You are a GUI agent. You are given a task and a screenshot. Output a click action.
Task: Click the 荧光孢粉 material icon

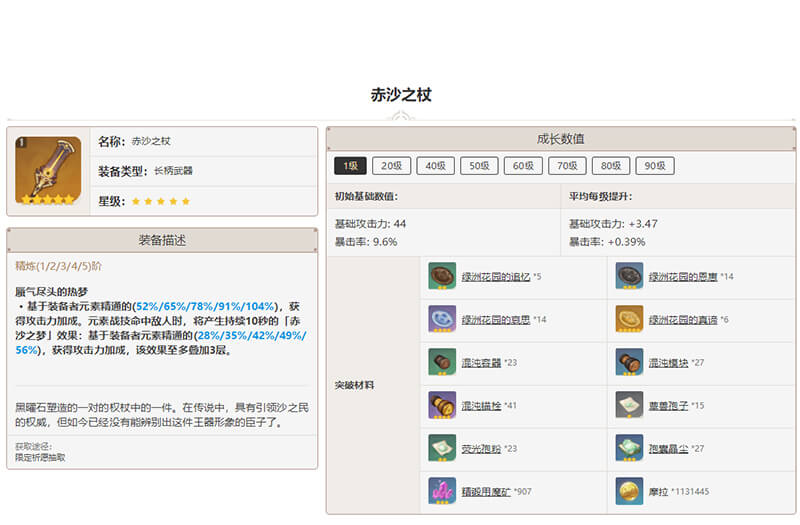442,448
